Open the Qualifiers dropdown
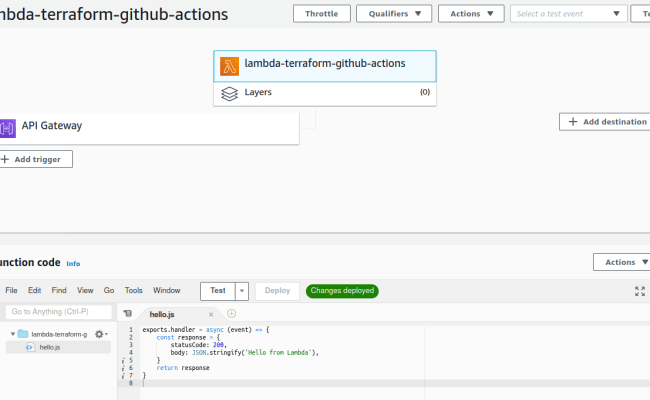The width and height of the screenshot is (650, 400). (394, 14)
